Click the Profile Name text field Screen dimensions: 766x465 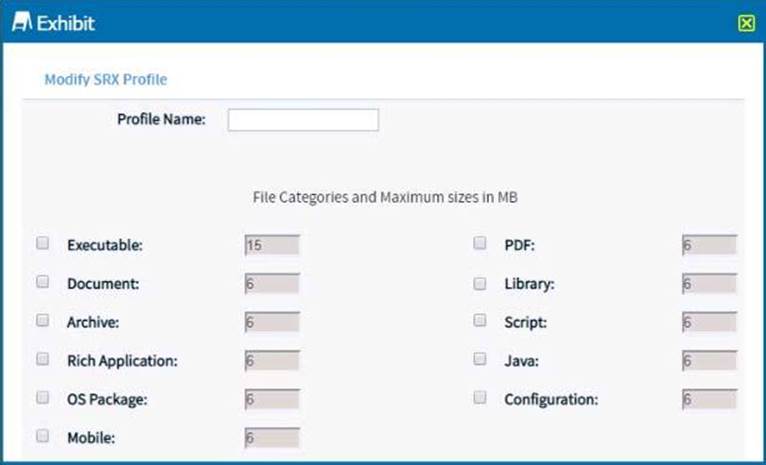[303, 120]
